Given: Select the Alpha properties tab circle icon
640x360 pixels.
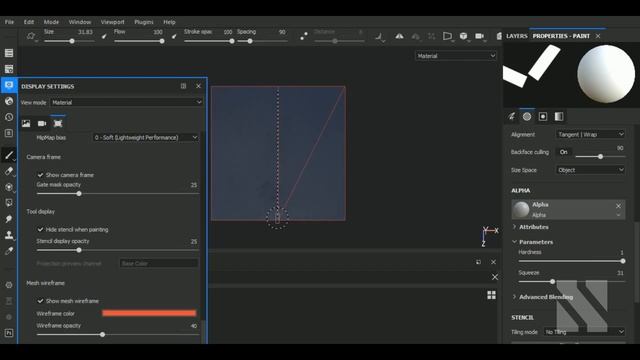Looking at the screenshot, I should pyautogui.click(x=527, y=117).
